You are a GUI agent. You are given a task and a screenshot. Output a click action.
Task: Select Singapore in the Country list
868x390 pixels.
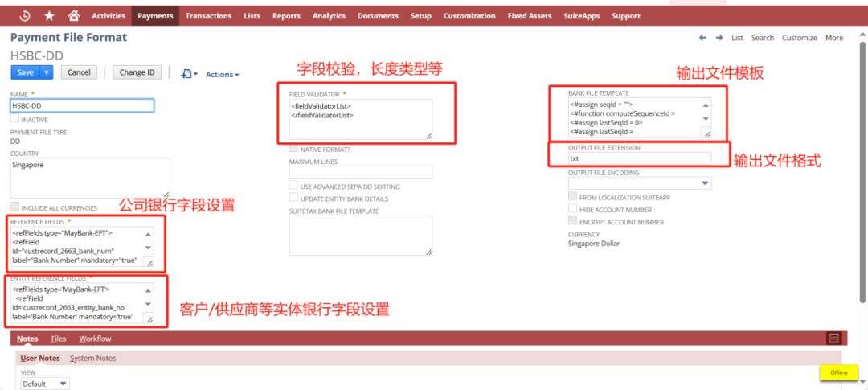28,165
